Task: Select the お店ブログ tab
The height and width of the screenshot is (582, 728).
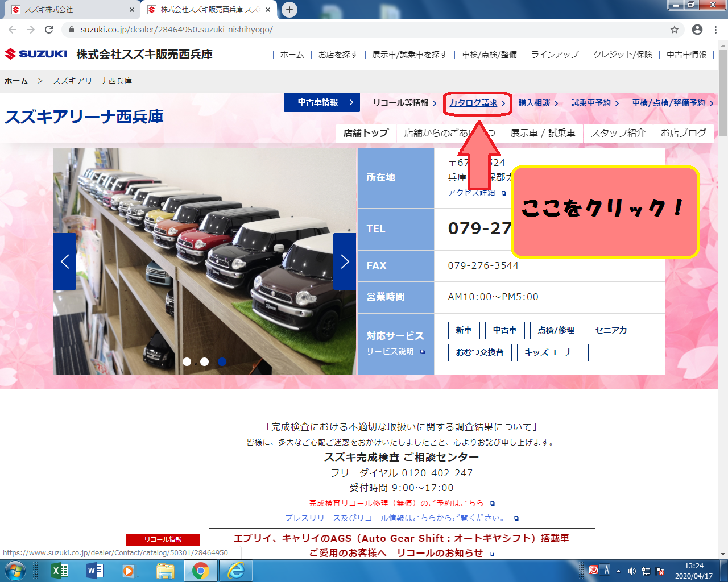Action: 683,133
